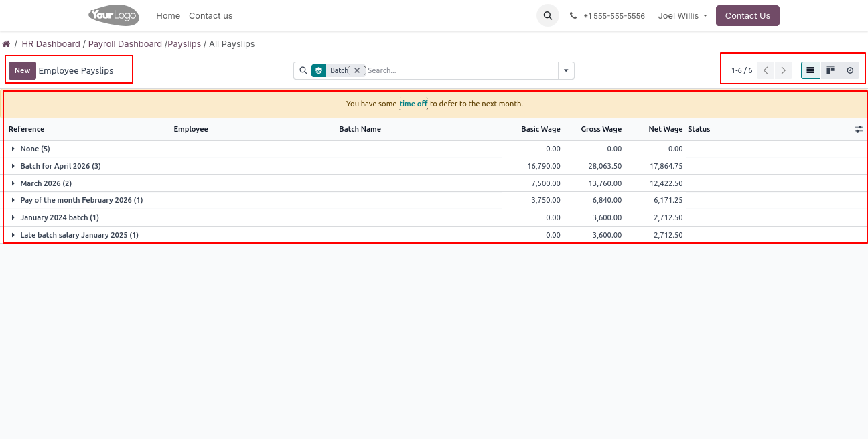Remove the Batch filter facet
This screenshot has height=439, width=868.
coord(357,70)
